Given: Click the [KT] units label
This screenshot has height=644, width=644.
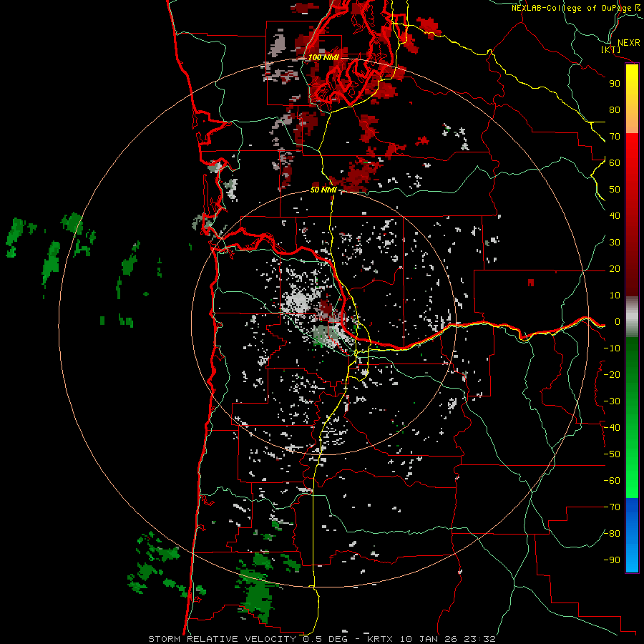Looking at the screenshot, I should 611,50.
